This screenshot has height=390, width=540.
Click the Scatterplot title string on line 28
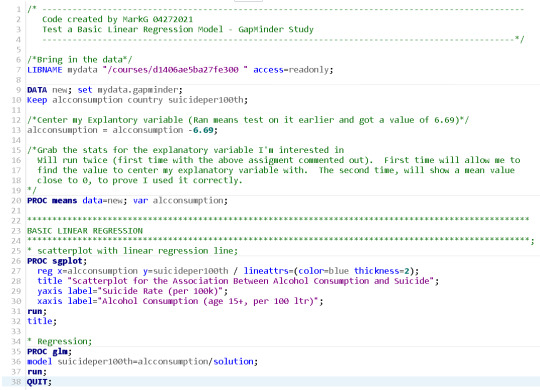251,281
